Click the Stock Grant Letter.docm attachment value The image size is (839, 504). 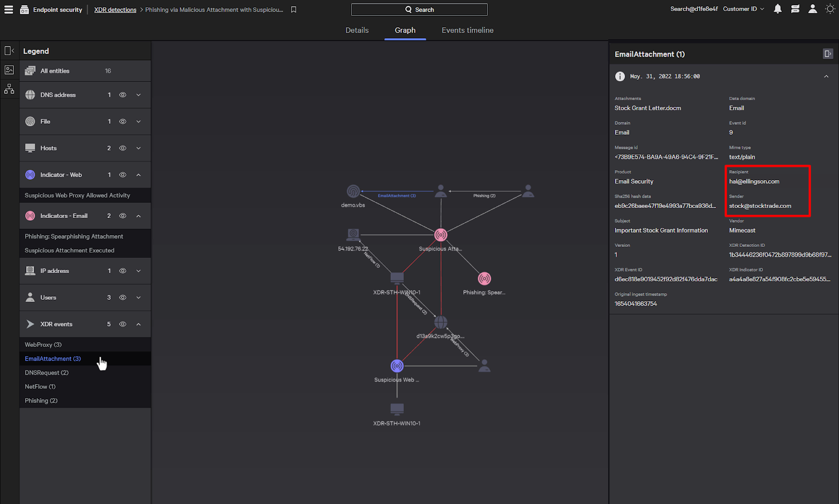pos(648,108)
